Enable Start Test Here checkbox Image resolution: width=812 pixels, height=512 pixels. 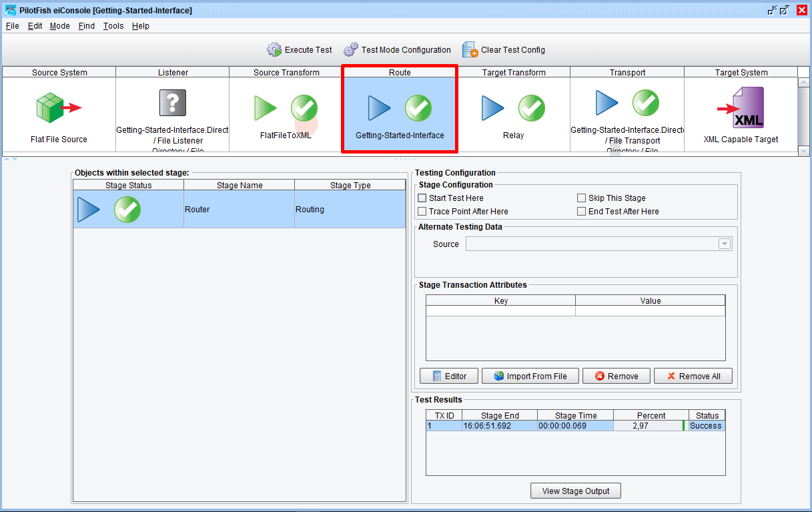coord(422,198)
